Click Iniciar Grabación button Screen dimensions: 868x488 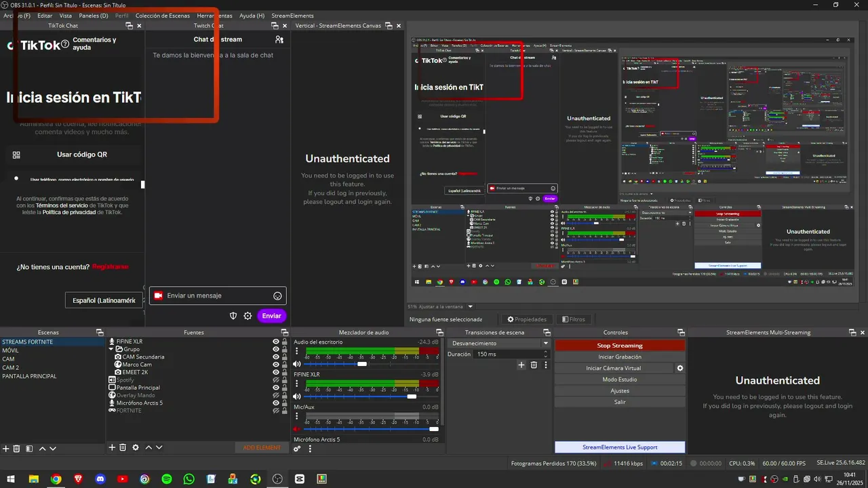pos(620,357)
